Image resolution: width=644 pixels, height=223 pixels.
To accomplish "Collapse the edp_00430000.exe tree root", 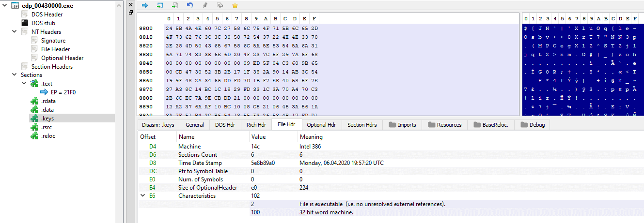I will pos(5,6).
